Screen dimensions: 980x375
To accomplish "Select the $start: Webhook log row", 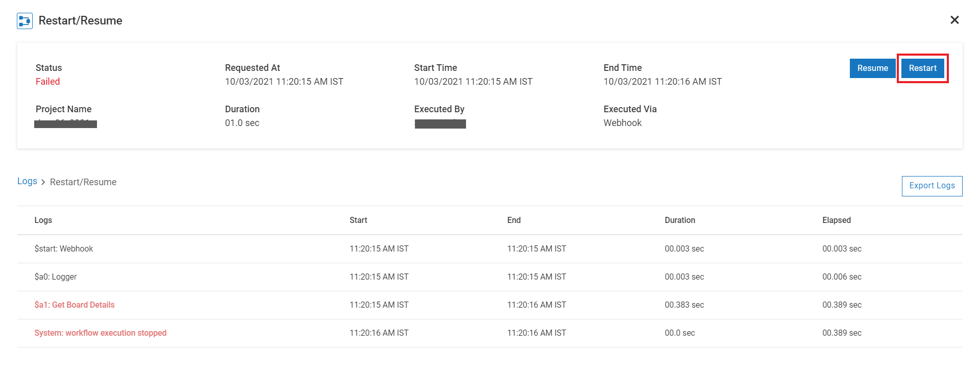I will click(x=490, y=249).
